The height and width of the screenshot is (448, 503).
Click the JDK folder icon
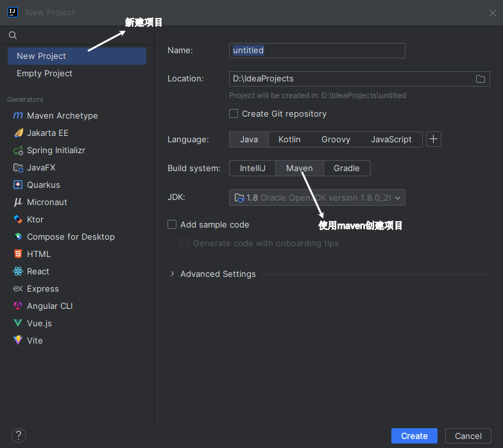239,197
